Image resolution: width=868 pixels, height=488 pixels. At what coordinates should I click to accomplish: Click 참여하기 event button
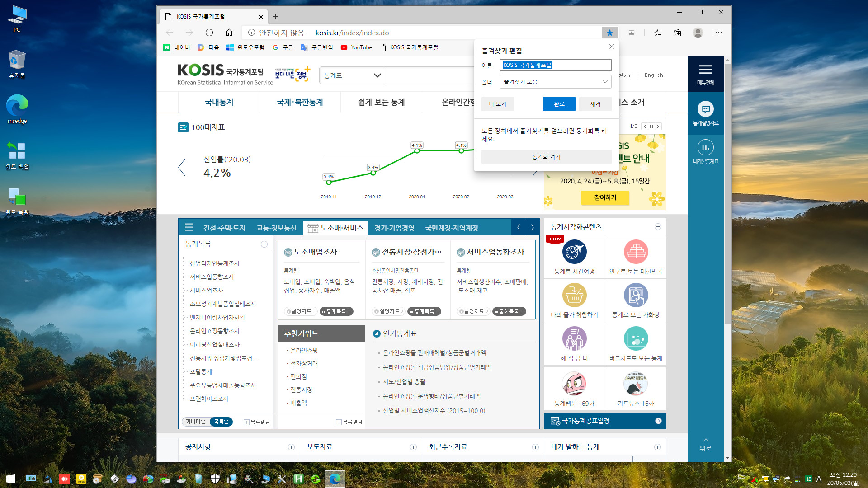pos(605,197)
